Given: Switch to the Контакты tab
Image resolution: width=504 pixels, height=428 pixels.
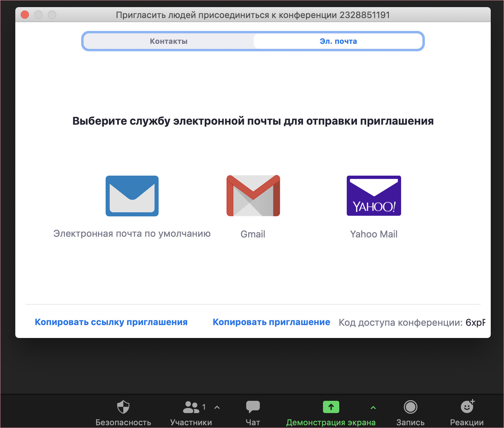Looking at the screenshot, I should click(169, 41).
